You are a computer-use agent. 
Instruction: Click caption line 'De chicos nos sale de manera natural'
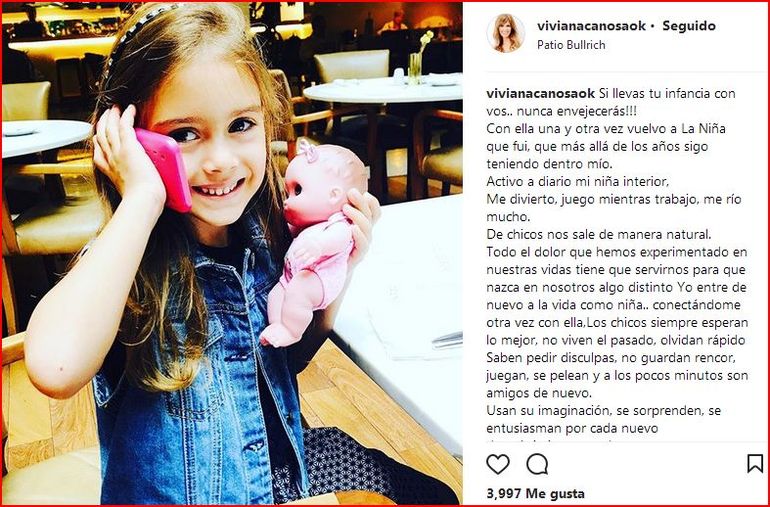(599, 234)
